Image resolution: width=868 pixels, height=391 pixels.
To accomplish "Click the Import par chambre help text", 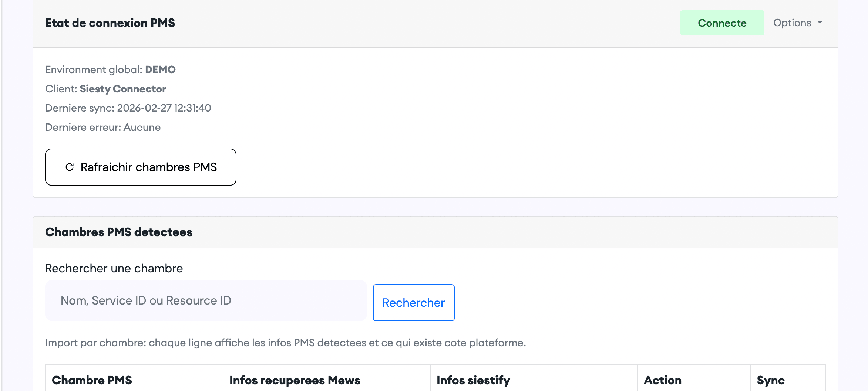I will click(x=285, y=343).
